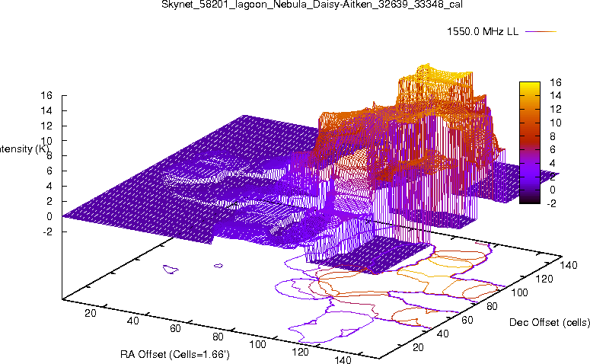This screenshot has width=590, height=364.
Task: Click the color bar gradient scale
Action: click(x=529, y=142)
